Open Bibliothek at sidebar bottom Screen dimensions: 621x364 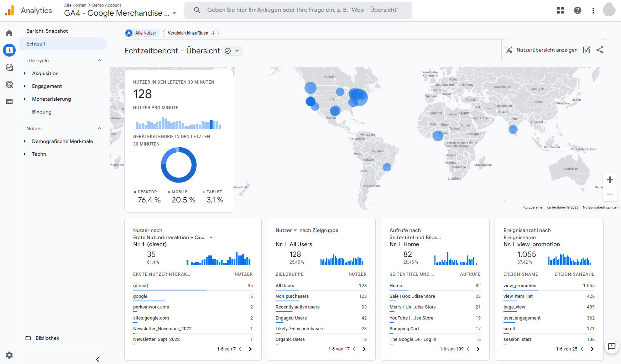point(42,338)
